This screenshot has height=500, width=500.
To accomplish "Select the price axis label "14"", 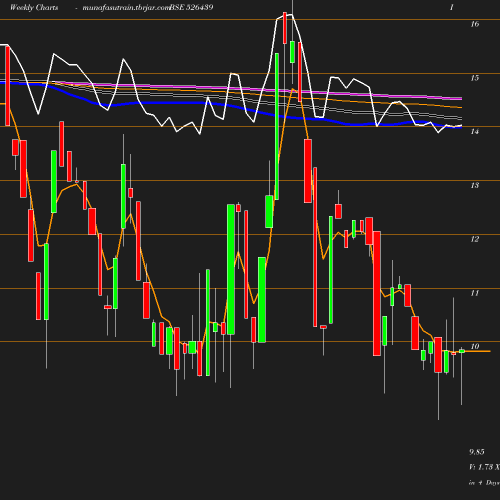I will 475,132.
